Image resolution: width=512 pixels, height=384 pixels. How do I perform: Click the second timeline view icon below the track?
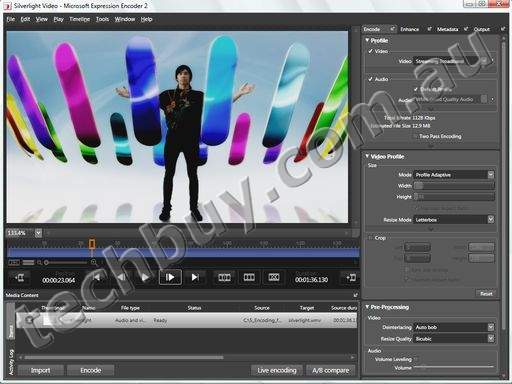(x=28, y=263)
